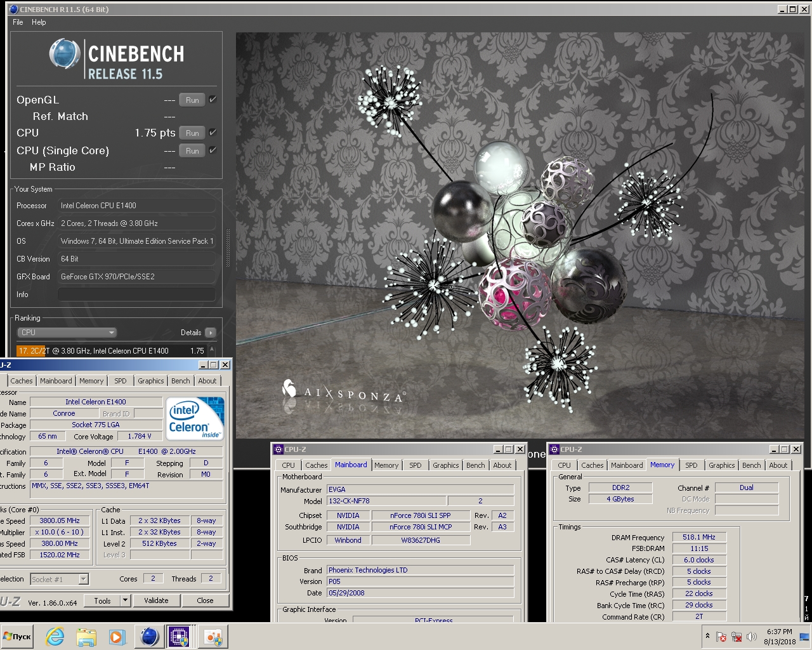Toggle the CPU (Single Core) test checkbox
The height and width of the screenshot is (650, 812).
213,150
